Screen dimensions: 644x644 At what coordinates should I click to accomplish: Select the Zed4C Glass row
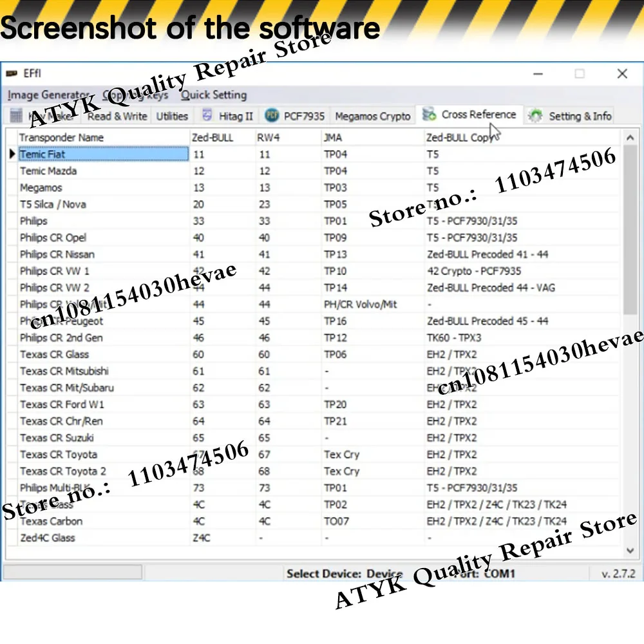click(x=313, y=538)
